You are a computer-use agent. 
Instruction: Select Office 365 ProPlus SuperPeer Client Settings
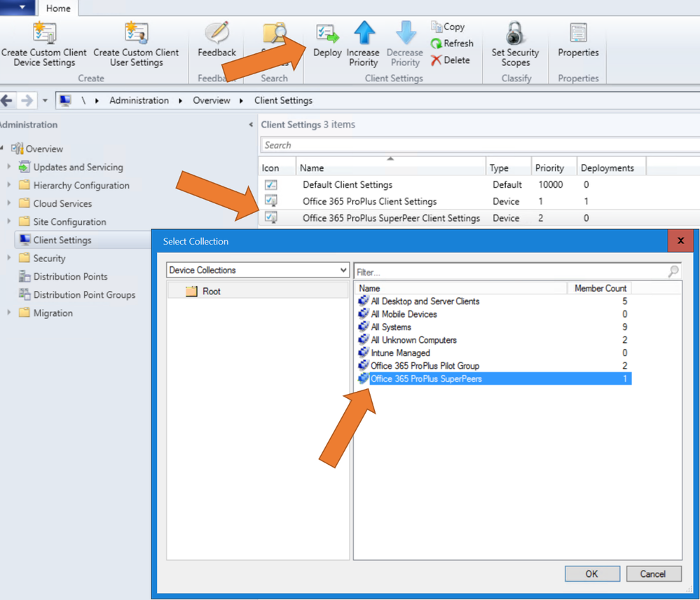[479, 218]
